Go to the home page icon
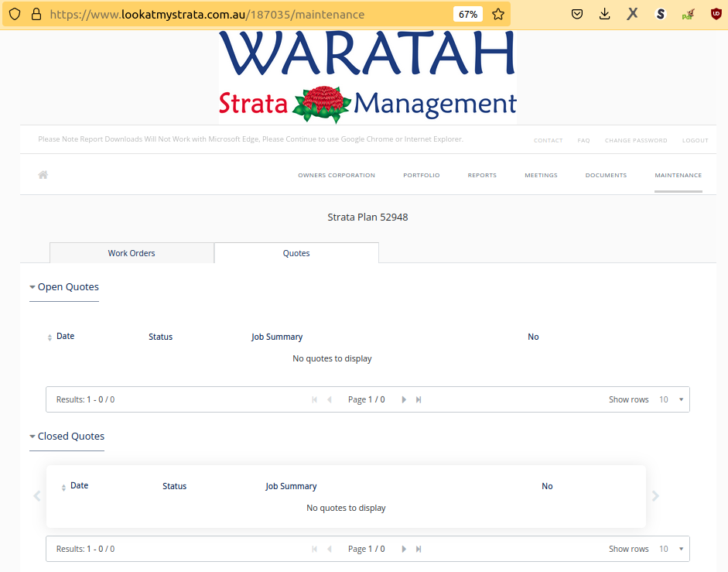Screen dimensions: 728x572 pyautogui.click(x=43, y=175)
